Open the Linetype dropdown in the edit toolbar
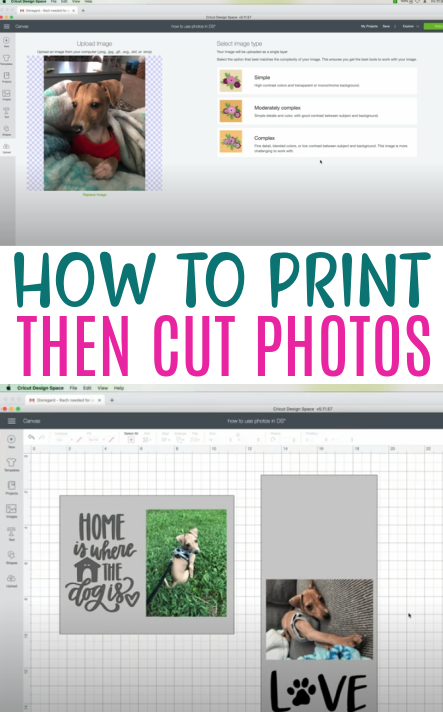This screenshot has height=715, width=443. click(63, 440)
